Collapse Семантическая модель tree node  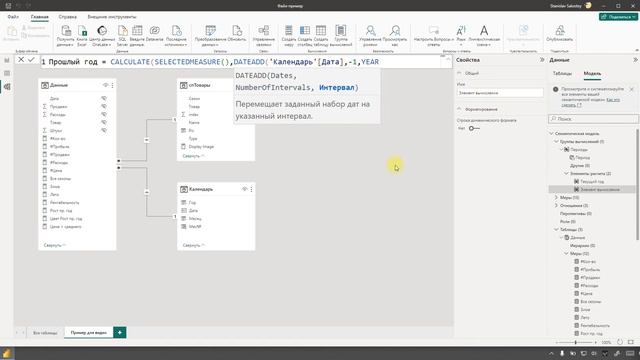[551, 133]
